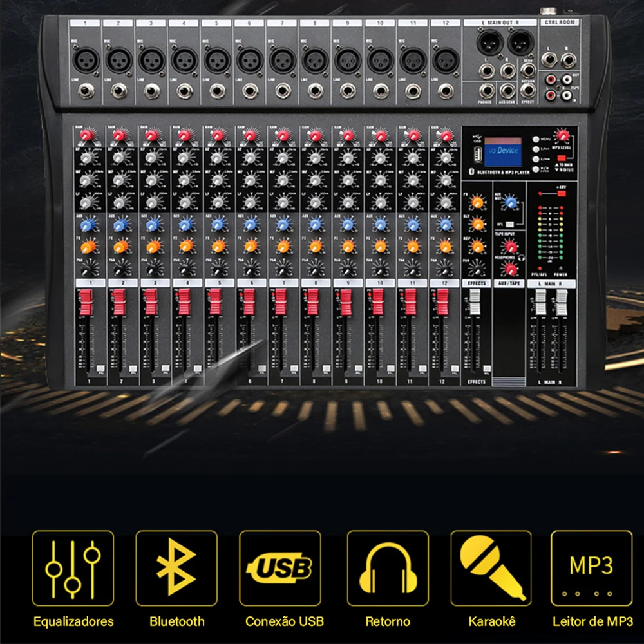Toggle the PFL button on channel 2
This screenshot has height=644, width=644.
point(133,368)
